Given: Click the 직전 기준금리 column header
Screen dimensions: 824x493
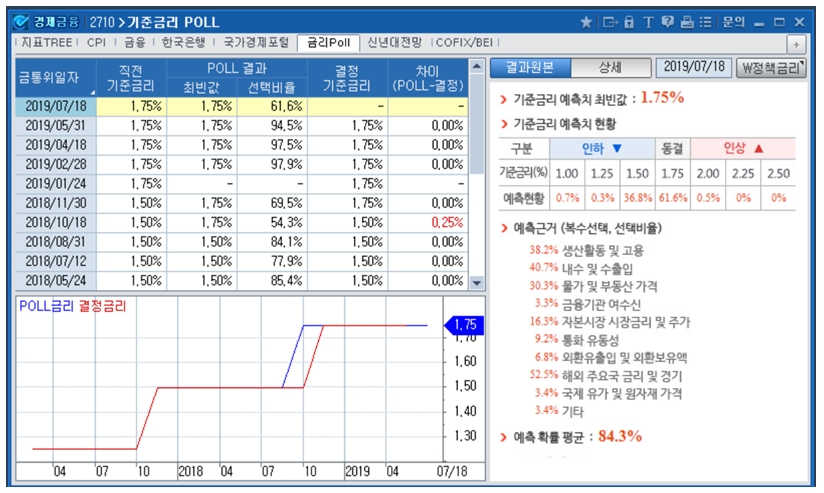Looking at the screenshot, I should click(x=131, y=77).
